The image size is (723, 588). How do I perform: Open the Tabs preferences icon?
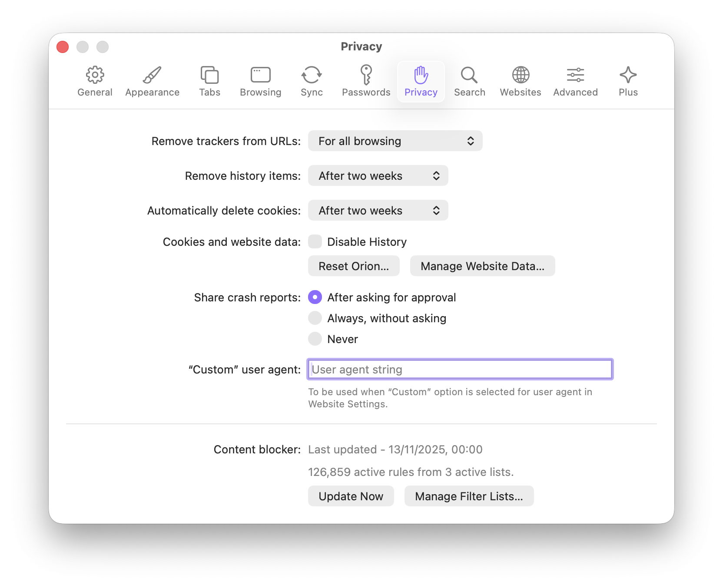pyautogui.click(x=209, y=75)
